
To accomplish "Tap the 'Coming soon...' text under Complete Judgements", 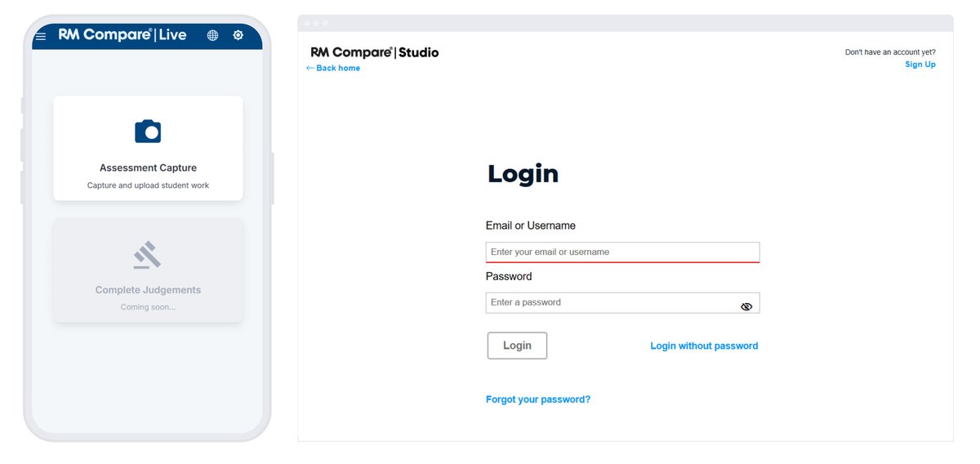I will [148, 307].
